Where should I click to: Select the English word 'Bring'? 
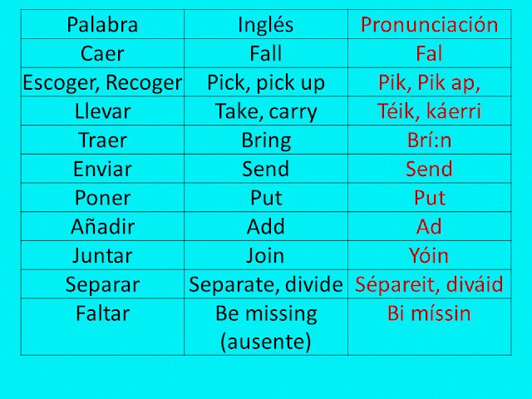[265, 140]
